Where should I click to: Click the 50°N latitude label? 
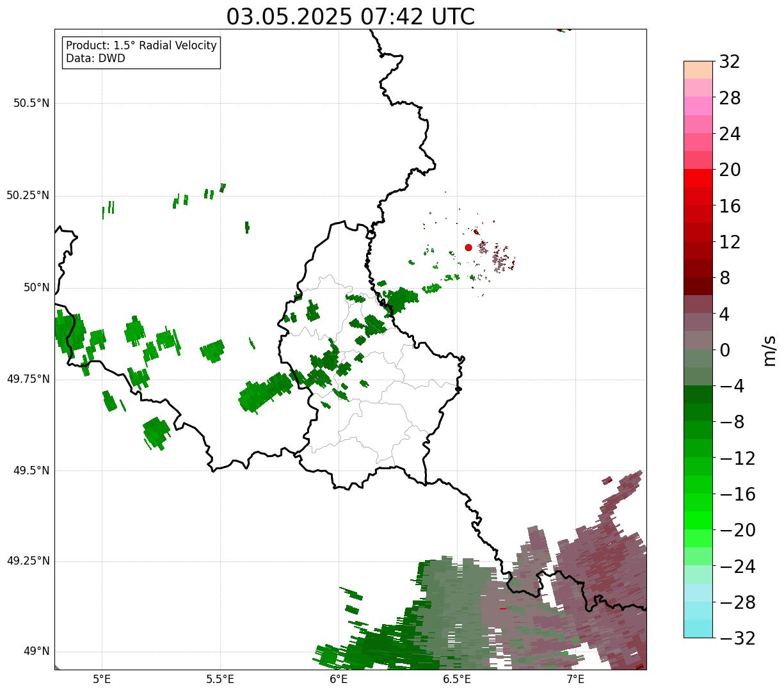[36, 287]
